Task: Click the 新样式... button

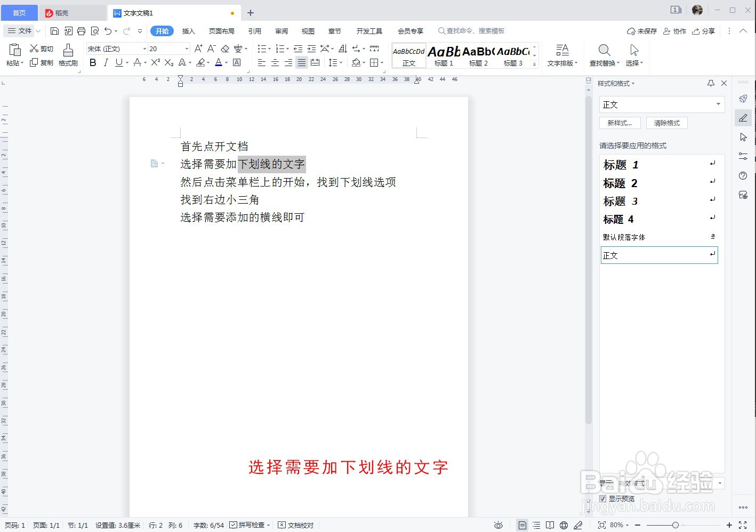Action: (620, 123)
